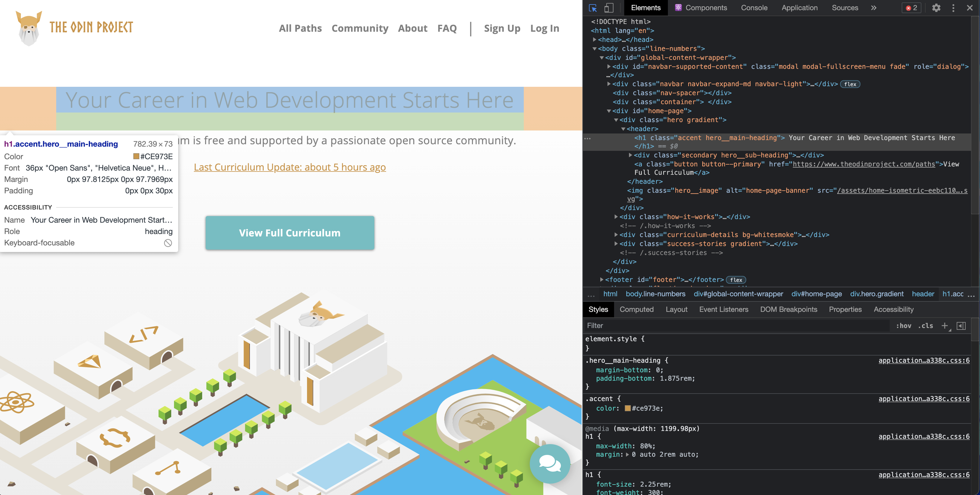The image size is (980, 495).
Task: Toggle the .cls class editor
Action: pyautogui.click(x=926, y=326)
